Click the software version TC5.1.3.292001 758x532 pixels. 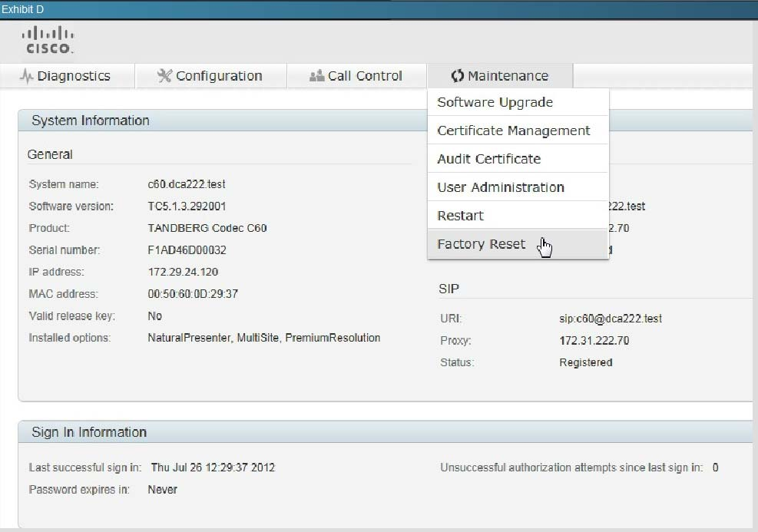pos(187,207)
